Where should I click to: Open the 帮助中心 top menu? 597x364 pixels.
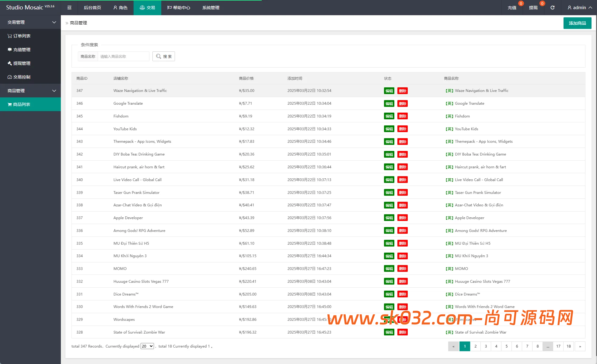pyautogui.click(x=179, y=8)
